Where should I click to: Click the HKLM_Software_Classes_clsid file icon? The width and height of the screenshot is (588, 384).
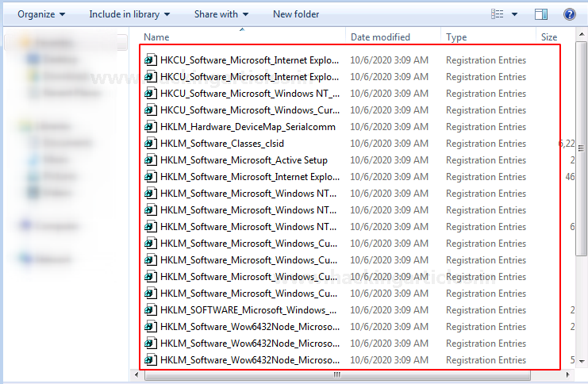click(151, 144)
